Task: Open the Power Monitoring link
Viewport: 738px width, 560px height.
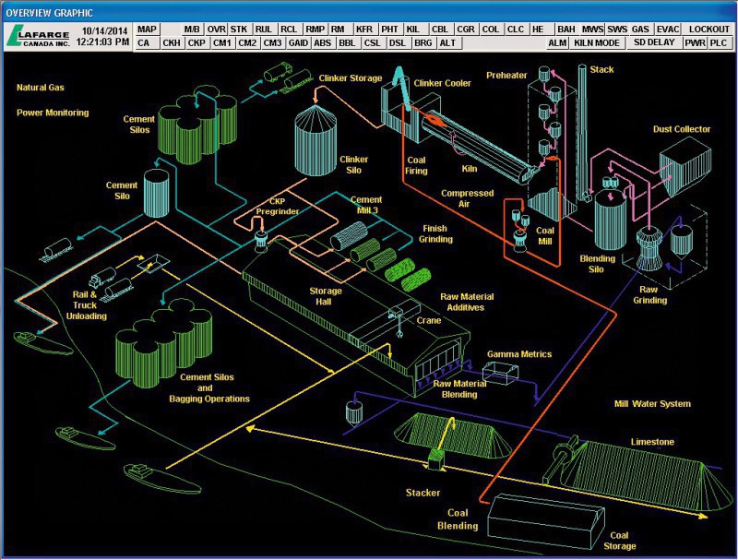Action: point(53,113)
